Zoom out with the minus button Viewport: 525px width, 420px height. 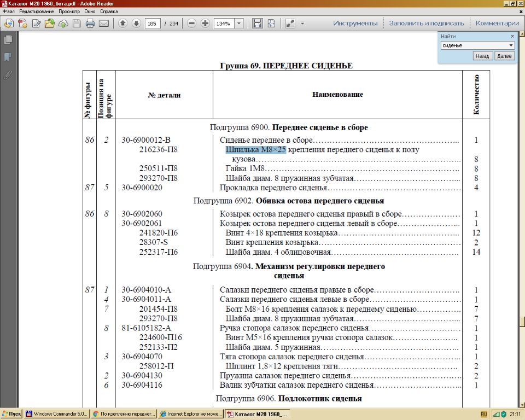pos(191,24)
